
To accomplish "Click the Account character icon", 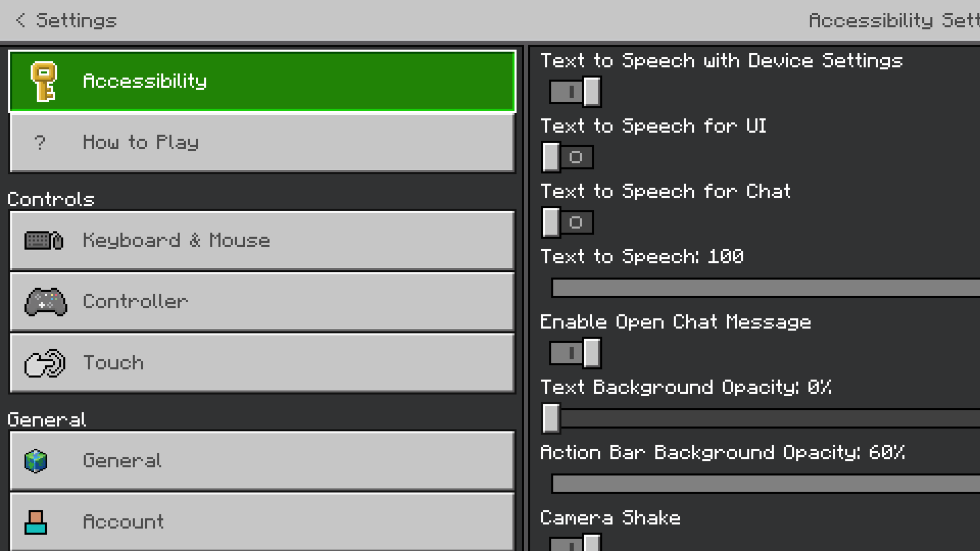I will pyautogui.click(x=36, y=522).
